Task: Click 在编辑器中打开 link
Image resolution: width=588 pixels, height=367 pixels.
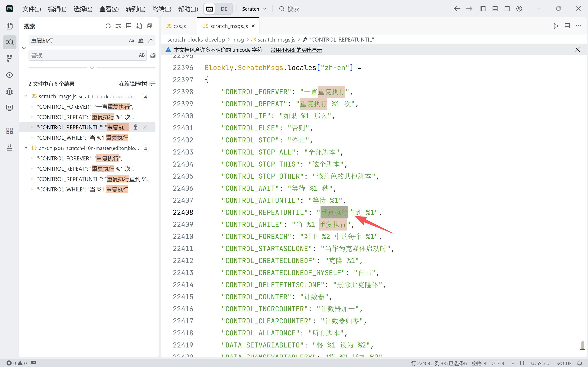Action: point(137,84)
